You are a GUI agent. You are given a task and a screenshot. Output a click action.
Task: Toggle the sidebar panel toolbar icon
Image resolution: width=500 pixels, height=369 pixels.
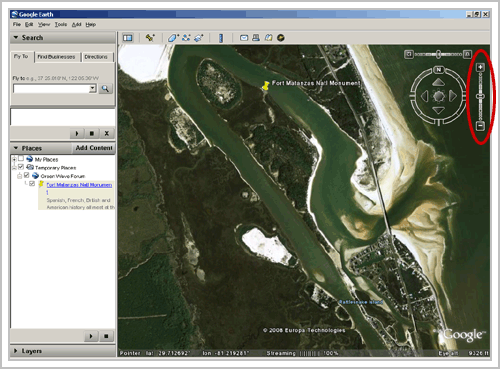click(x=127, y=38)
